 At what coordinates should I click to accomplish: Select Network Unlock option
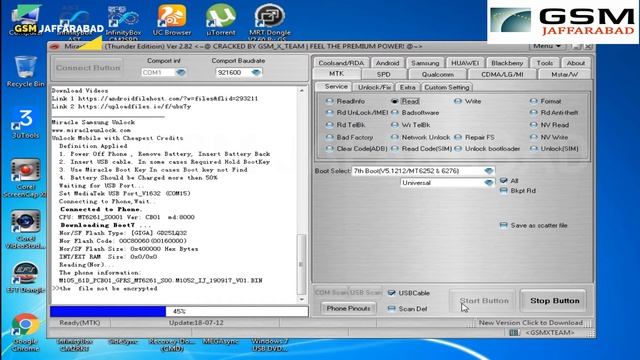420,138
